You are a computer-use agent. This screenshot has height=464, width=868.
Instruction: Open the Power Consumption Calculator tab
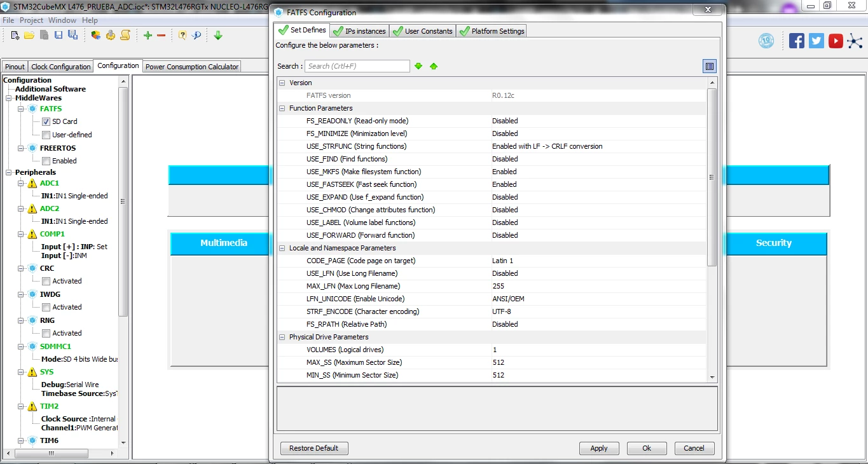(x=192, y=67)
